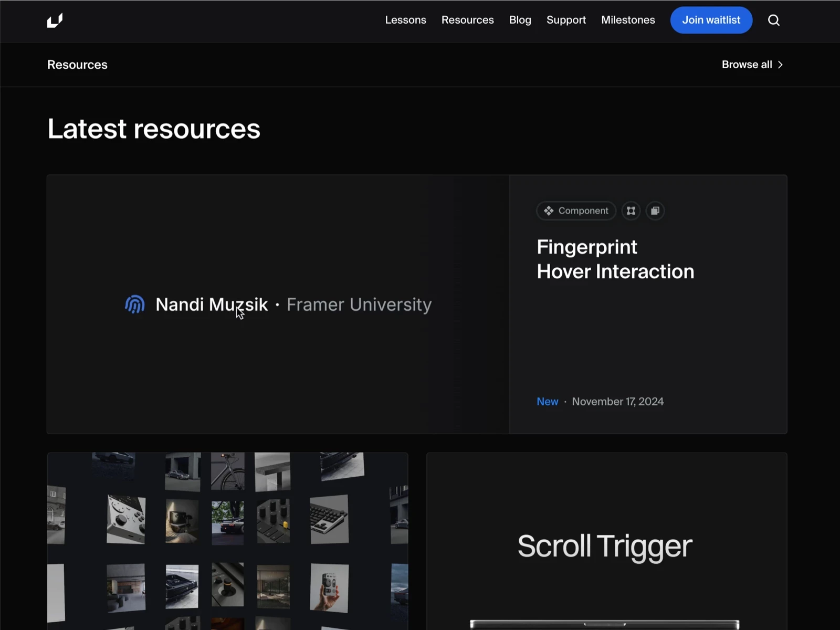Open the search icon

coord(774,20)
